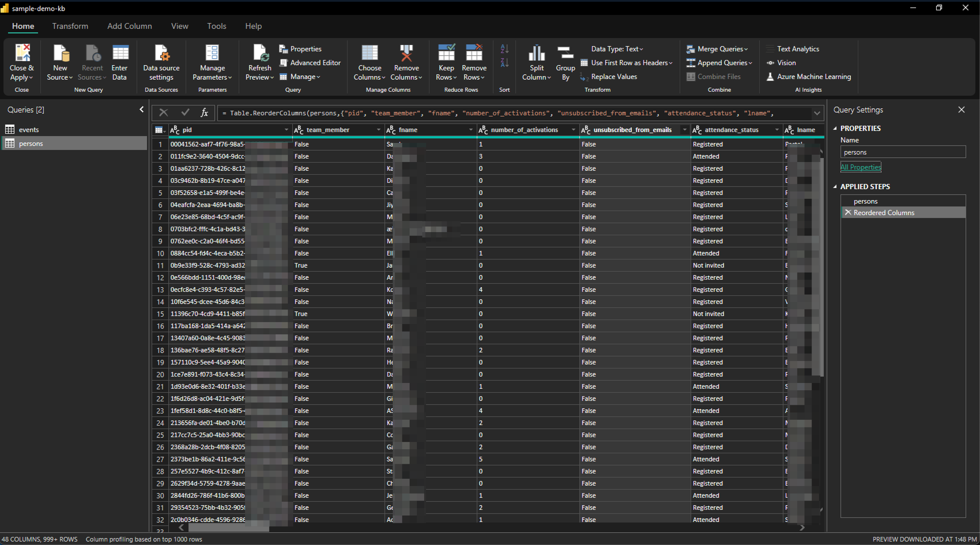Open query Properties

coord(301,49)
